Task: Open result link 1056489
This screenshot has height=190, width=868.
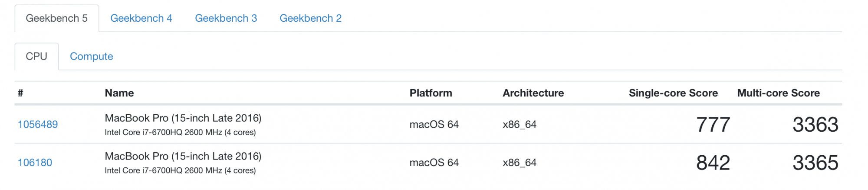Action: click(38, 124)
